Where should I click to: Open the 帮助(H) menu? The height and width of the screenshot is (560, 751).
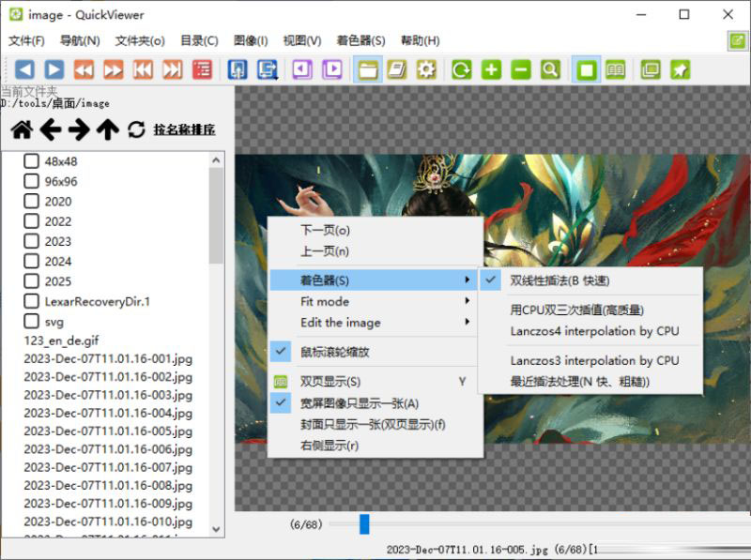[420, 40]
